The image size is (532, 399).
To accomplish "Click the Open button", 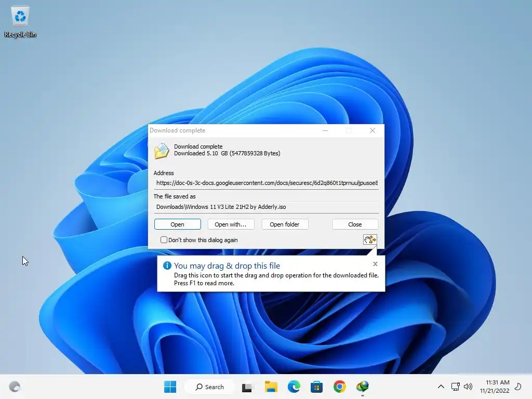I will click(x=178, y=224).
